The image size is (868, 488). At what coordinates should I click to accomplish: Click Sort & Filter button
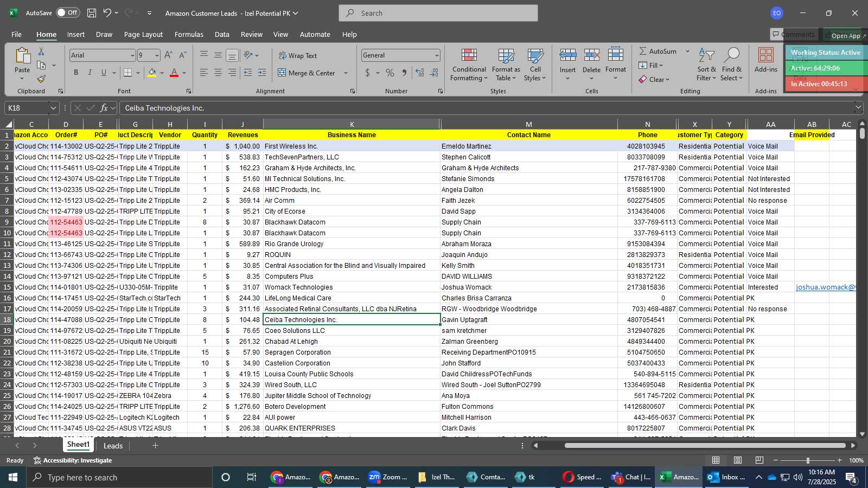(x=706, y=65)
